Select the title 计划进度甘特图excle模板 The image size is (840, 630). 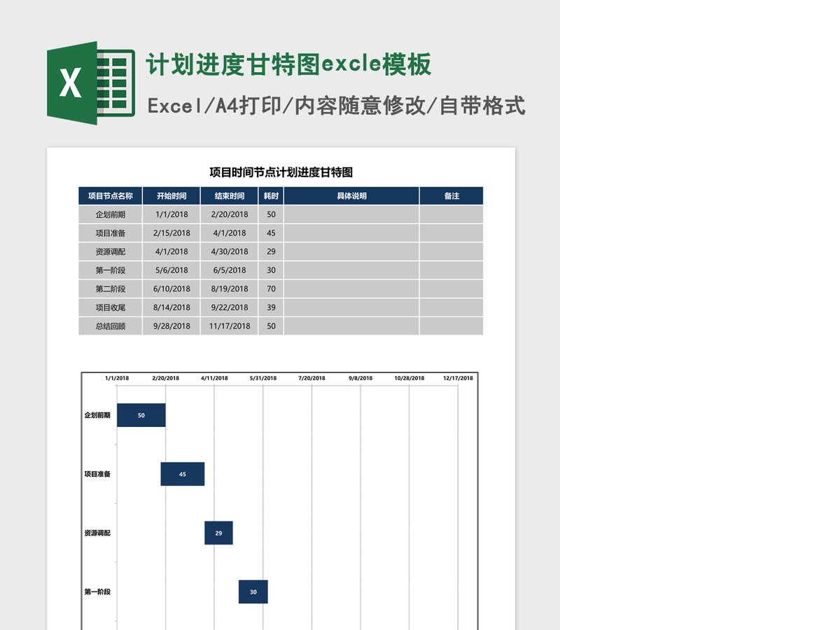click(x=288, y=64)
